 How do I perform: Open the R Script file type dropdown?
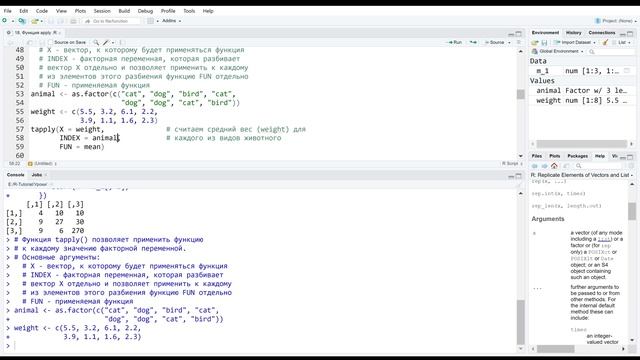click(512, 164)
